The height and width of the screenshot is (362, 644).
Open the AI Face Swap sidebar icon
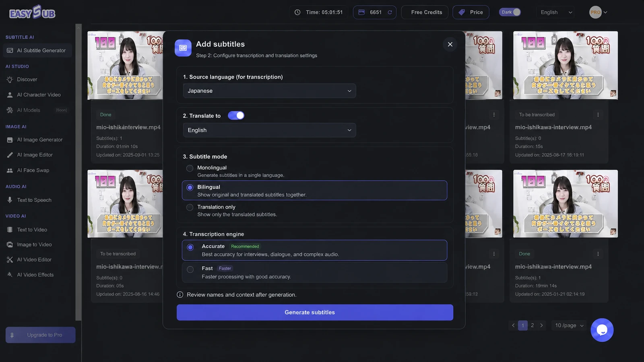point(10,171)
